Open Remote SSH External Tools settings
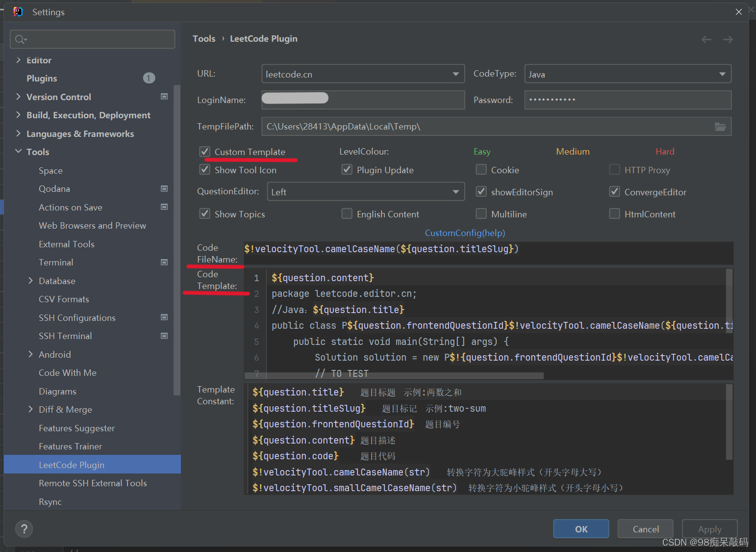Viewport: 756px width, 552px height. tap(93, 483)
